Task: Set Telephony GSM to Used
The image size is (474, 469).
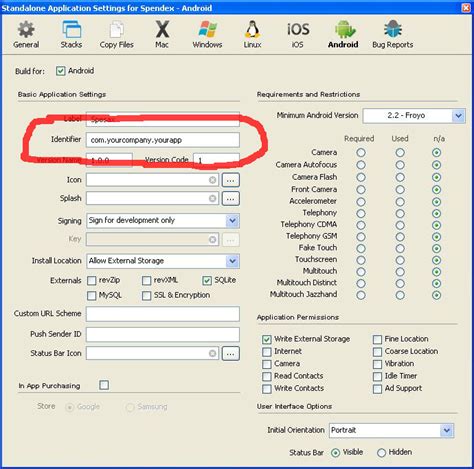Action: (x=400, y=237)
